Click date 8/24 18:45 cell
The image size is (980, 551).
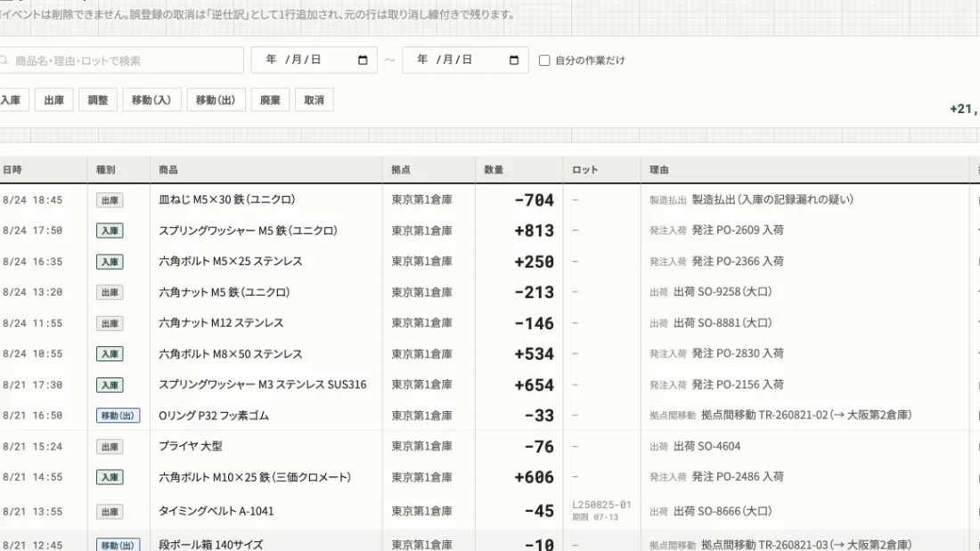point(32,200)
